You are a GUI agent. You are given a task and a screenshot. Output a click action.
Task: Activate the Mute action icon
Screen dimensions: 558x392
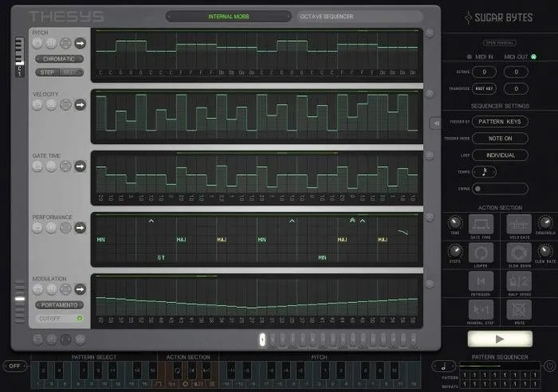click(519, 310)
